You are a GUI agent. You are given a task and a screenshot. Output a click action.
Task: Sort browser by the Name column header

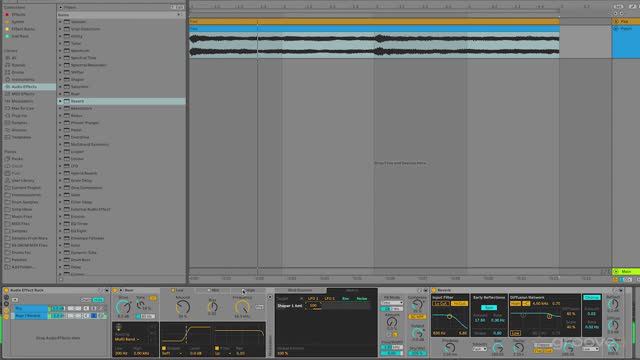pyautogui.click(x=118, y=15)
